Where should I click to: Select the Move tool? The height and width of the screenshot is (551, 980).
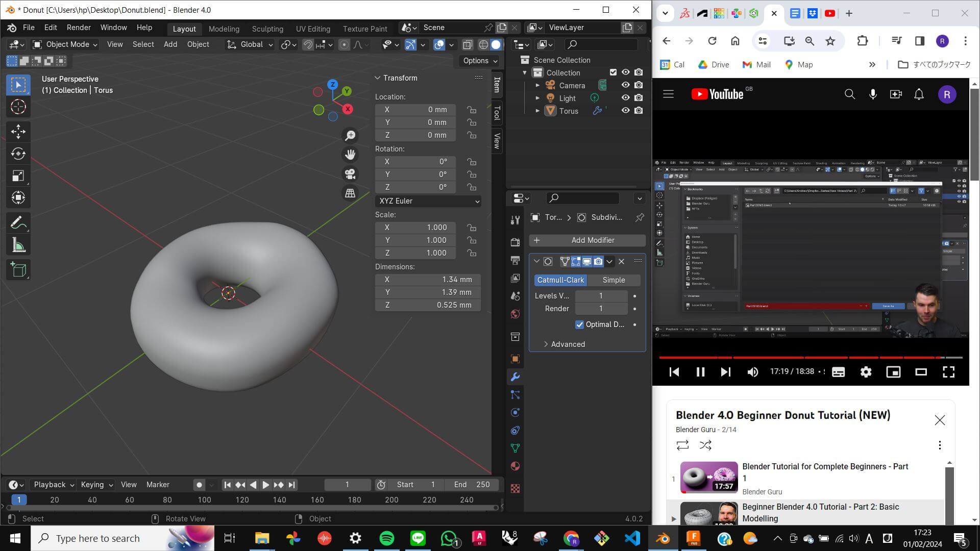[18, 132]
